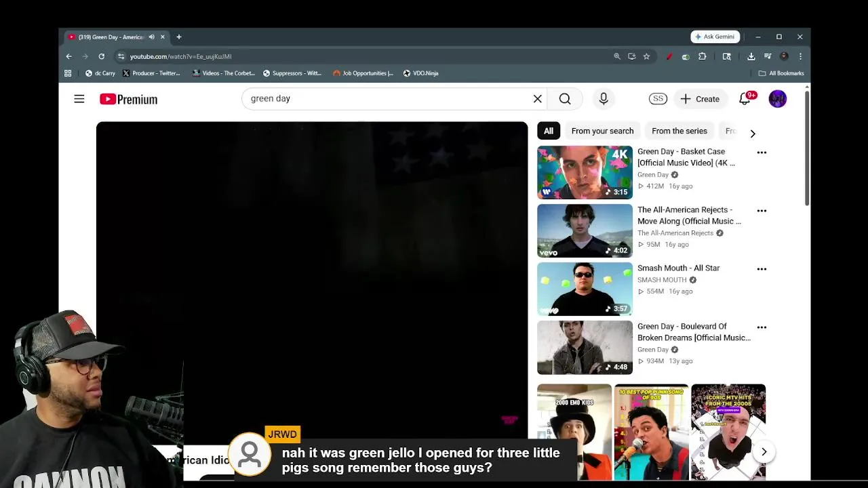Screen dimensions: 868x488
Task: Open a new browser tab
Action: [179, 37]
